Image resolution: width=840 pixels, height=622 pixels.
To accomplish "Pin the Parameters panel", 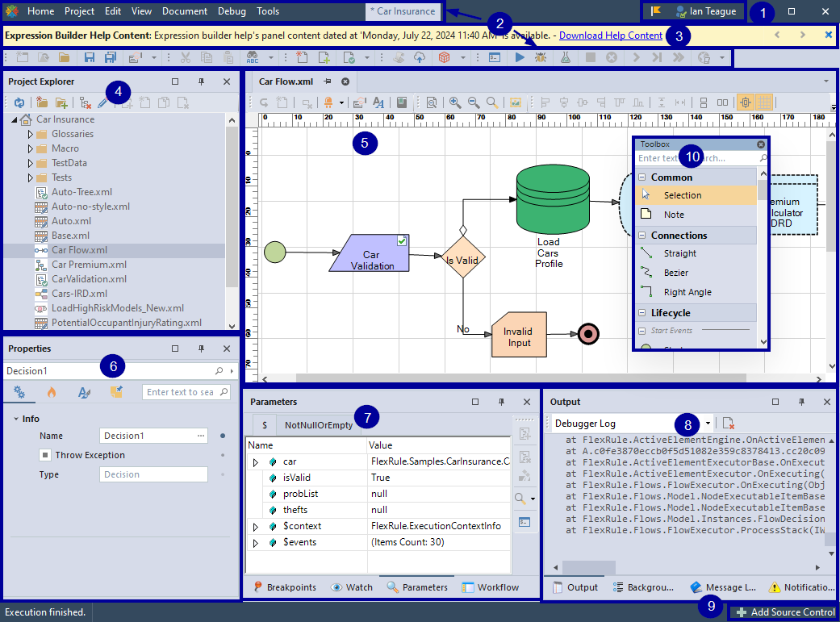I will coord(501,402).
